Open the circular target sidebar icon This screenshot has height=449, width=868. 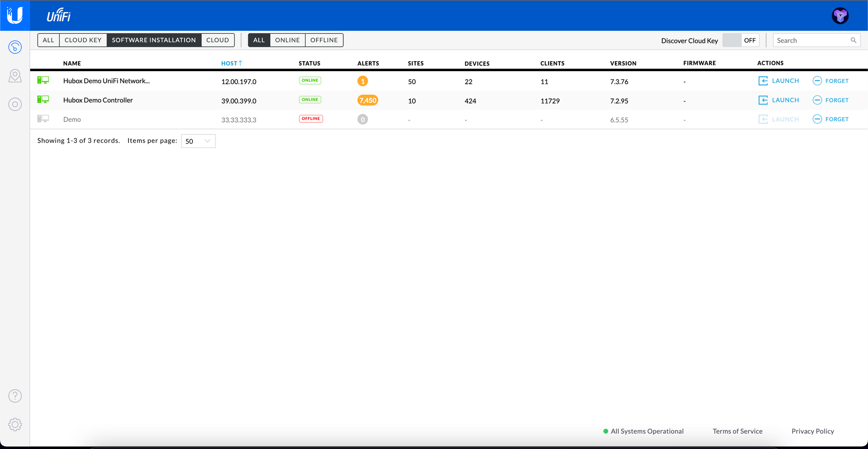click(15, 104)
